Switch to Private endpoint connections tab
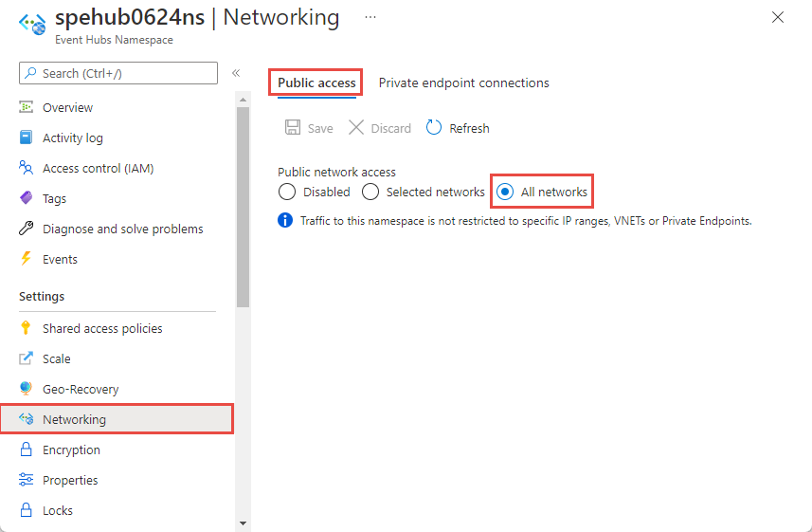Image resolution: width=812 pixels, height=532 pixels. click(x=463, y=83)
